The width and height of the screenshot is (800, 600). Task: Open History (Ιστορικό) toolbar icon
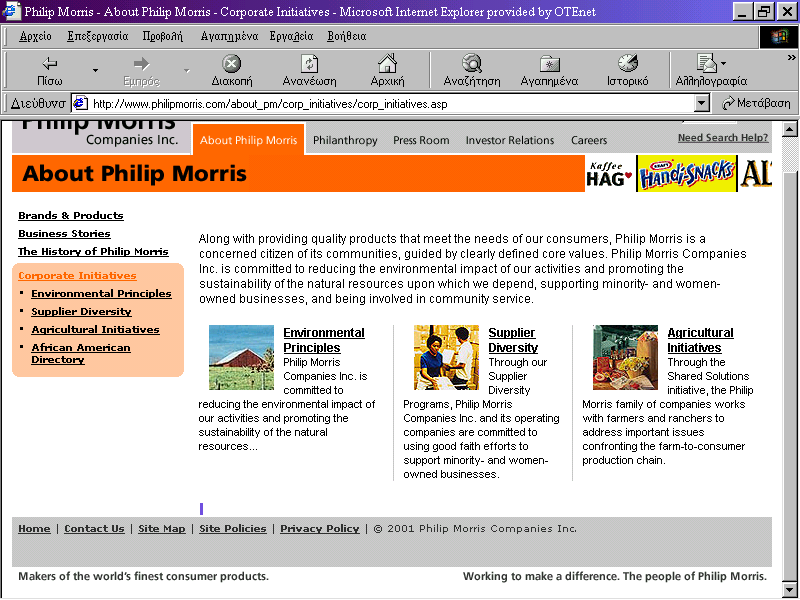point(628,63)
